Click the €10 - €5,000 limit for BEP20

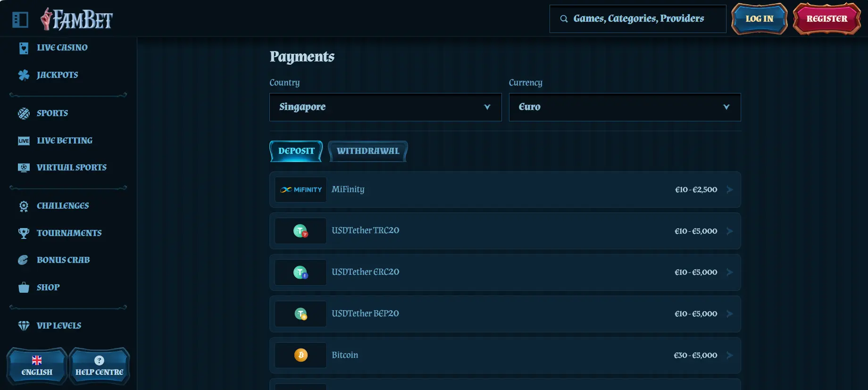696,314
